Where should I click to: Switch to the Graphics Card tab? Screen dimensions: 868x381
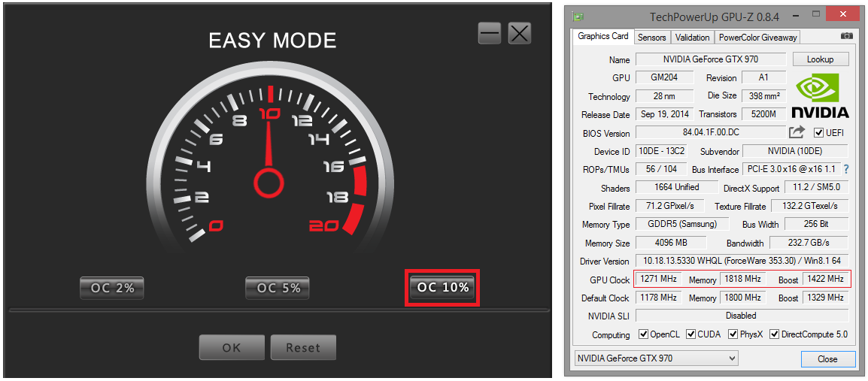[x=602, y=37]
